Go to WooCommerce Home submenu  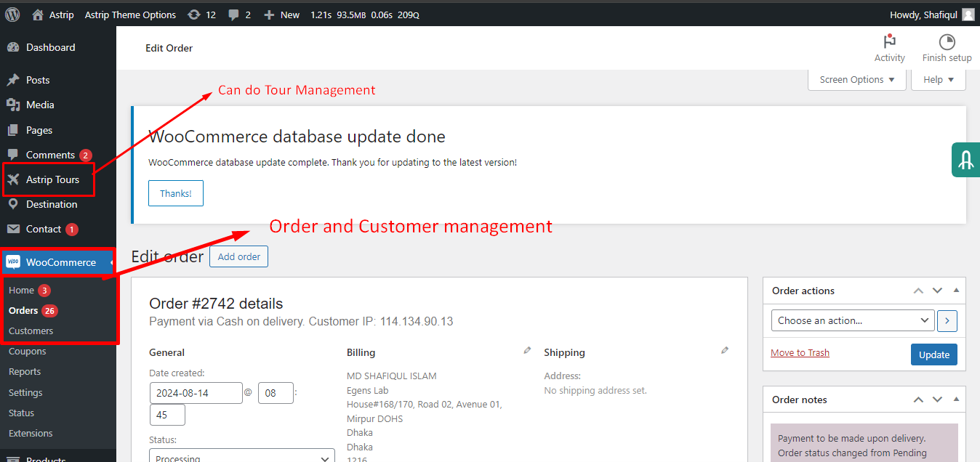click(22, 290)
